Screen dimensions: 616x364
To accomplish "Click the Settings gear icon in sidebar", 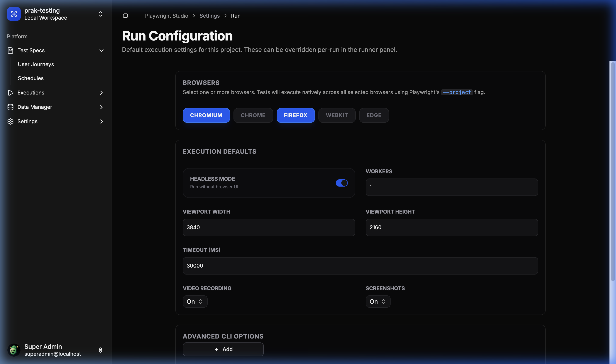I will pos(10,121).
